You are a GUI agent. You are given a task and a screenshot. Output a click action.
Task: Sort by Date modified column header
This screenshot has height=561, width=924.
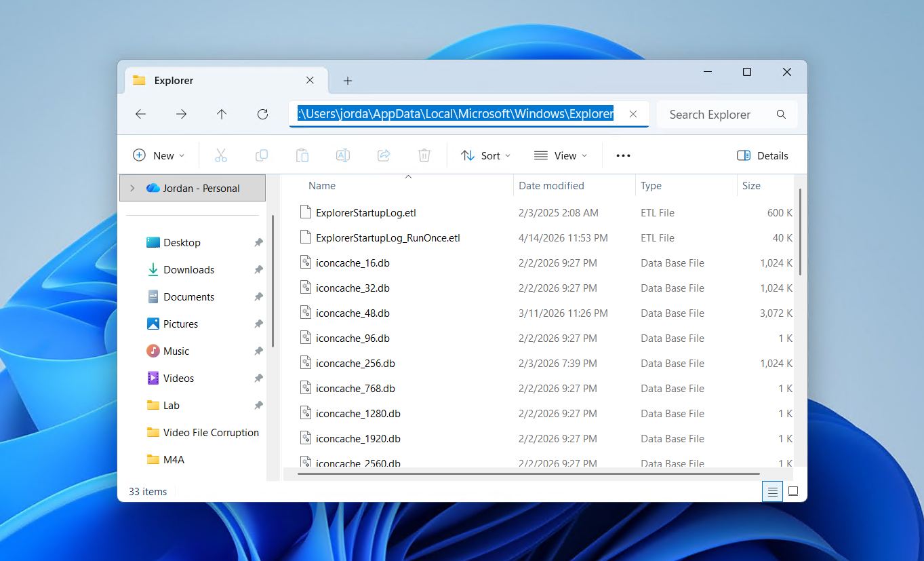tap(551, 185)
